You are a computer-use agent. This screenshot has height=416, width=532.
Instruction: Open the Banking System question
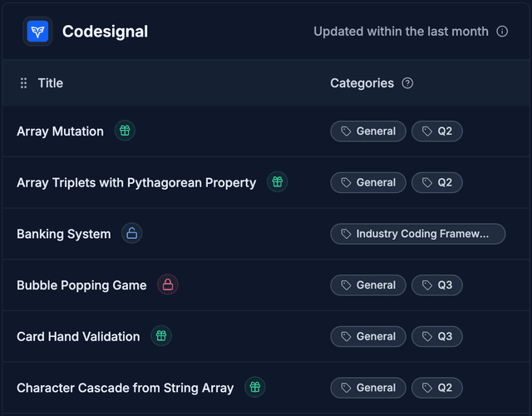[x=63, y=235]
